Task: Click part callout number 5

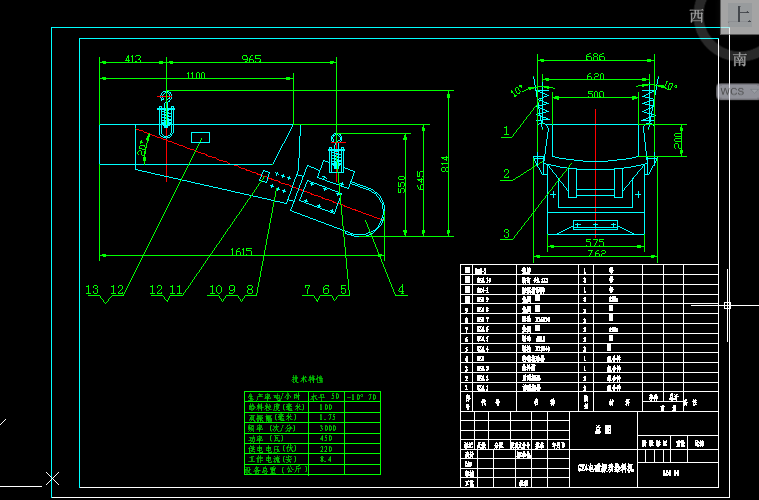Action: 344,289
